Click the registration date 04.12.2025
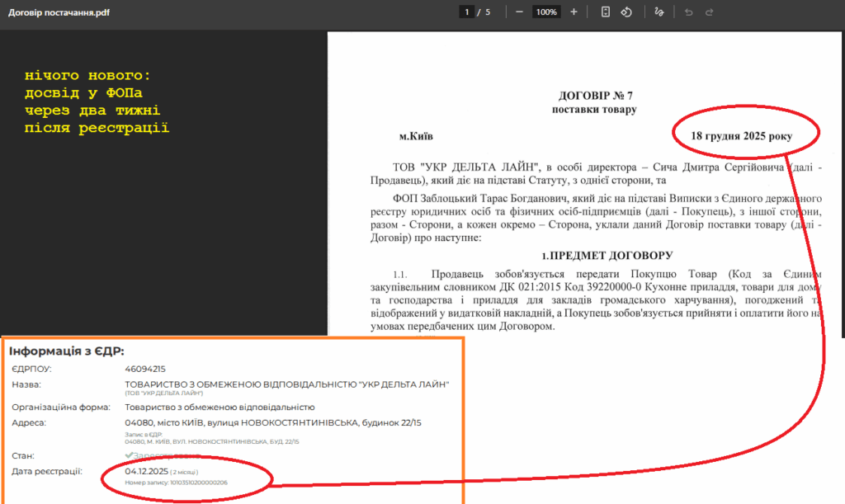 pyautogui.click(x=146, y=471)
